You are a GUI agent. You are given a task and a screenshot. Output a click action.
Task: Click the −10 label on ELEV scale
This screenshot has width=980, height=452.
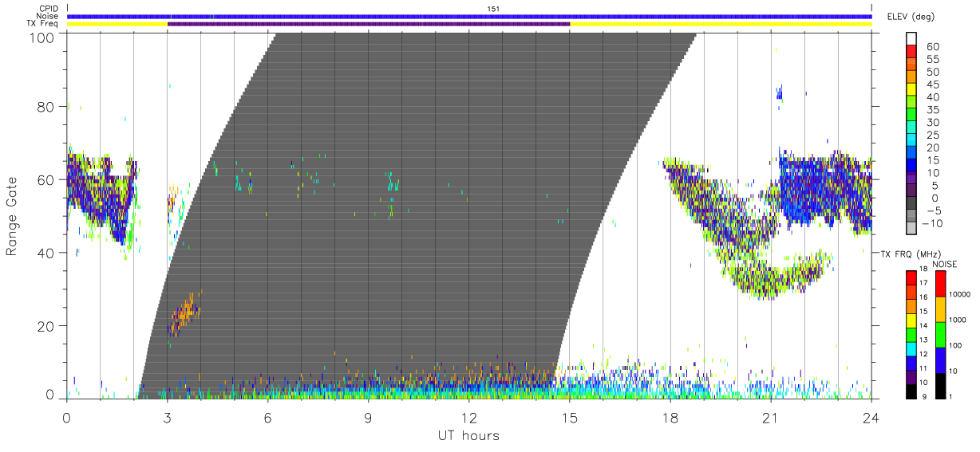(x=931, y=224)
